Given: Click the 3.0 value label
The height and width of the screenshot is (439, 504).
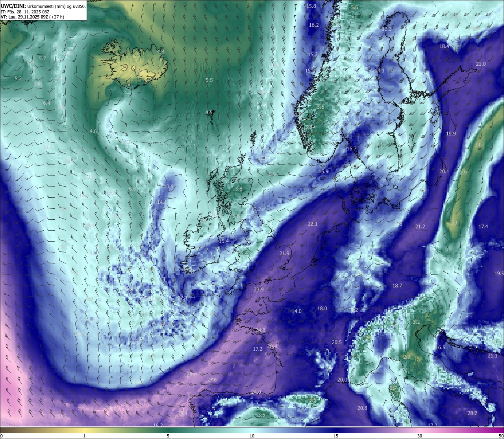Looking at the screenshot, I should [478, 145].
